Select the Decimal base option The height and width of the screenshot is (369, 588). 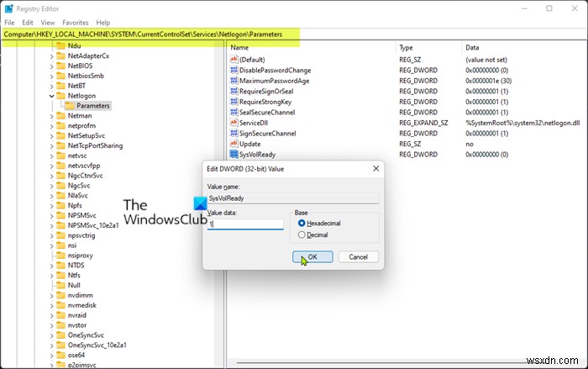302,235
